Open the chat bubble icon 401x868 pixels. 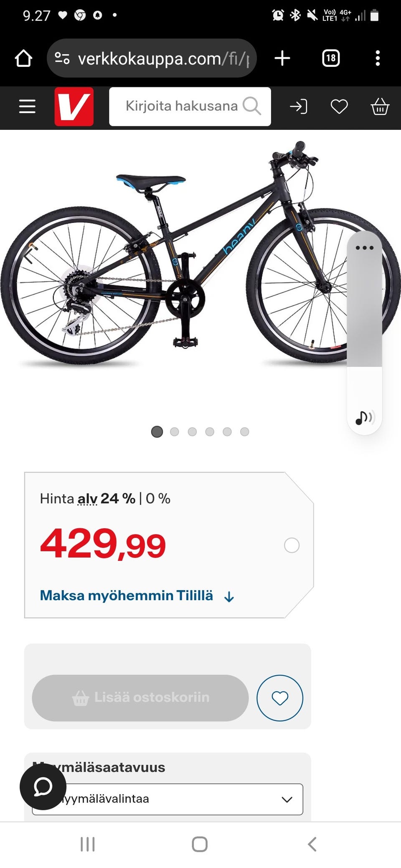[x=45, y=786]
